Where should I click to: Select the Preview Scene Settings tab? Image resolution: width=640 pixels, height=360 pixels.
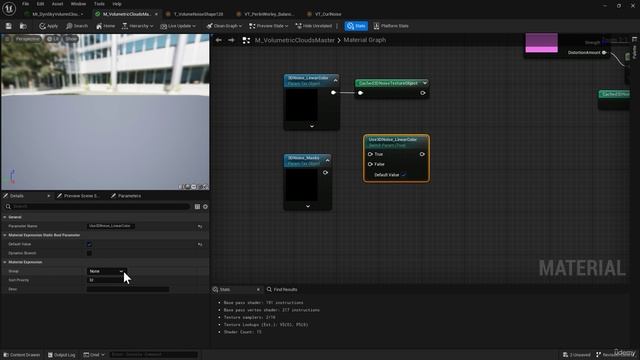click(78, 196)
